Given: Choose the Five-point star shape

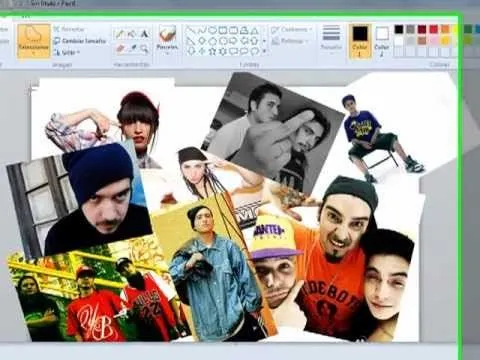Looking at the screenshot, I should (x=212, y=52).
